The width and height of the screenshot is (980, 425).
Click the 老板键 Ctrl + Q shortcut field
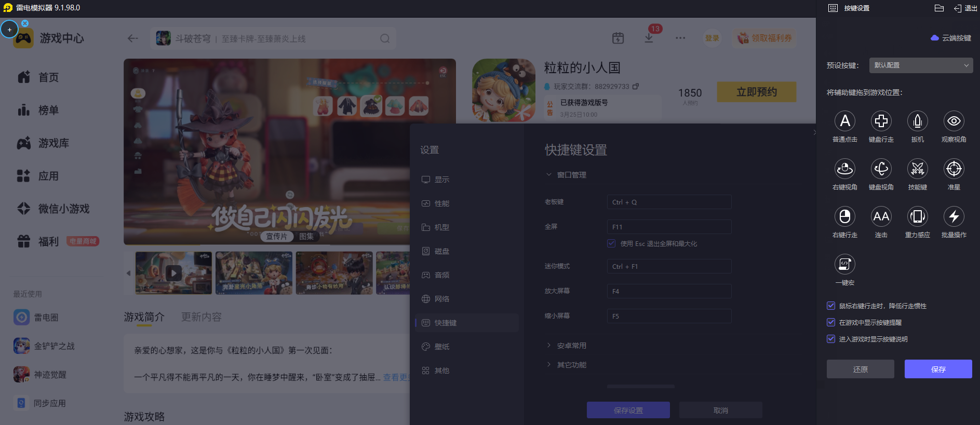click(x=669, y=202)
